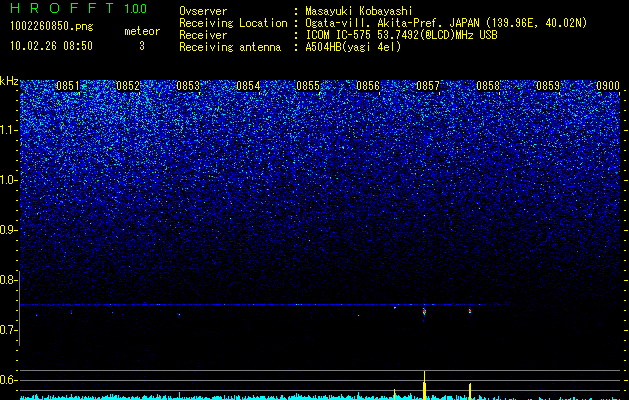Click the 0851 time marker

point(68,86)
